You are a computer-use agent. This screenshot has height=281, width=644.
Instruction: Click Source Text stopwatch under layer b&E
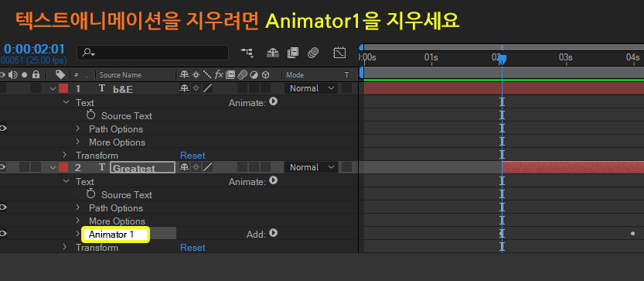pyautogui.click(x=90, y=115)
